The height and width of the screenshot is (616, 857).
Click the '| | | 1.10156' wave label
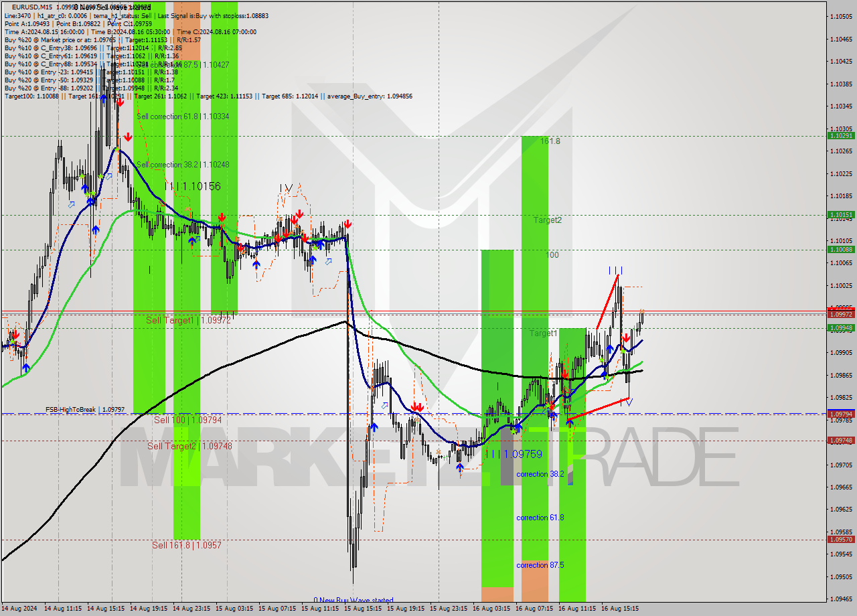click(193, 186)
